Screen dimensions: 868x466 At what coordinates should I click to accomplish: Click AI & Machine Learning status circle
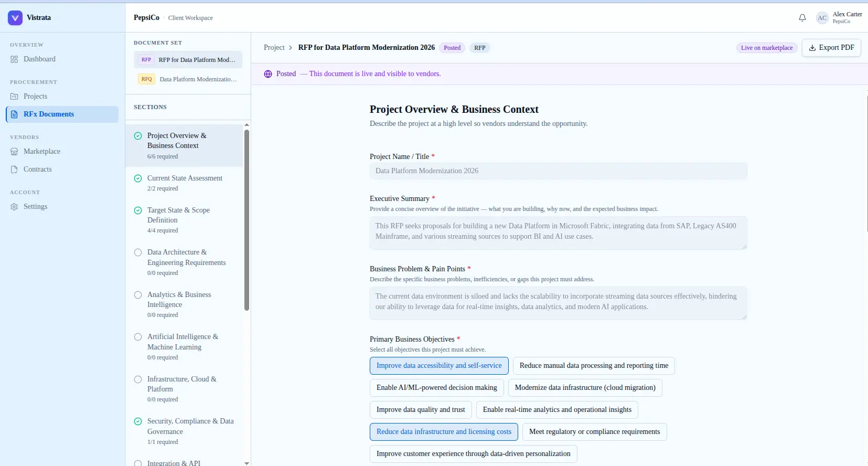[138, 337]
